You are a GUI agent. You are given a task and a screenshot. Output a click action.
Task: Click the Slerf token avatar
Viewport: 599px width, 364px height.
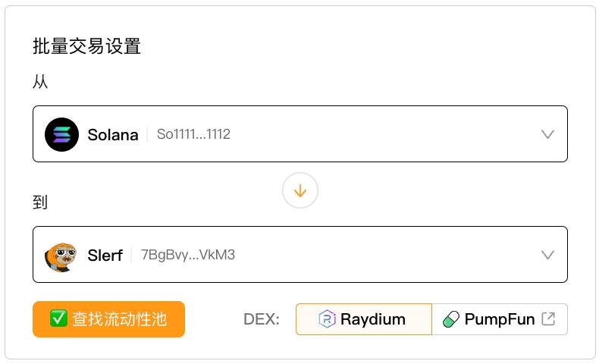click(x=61, y=255)
